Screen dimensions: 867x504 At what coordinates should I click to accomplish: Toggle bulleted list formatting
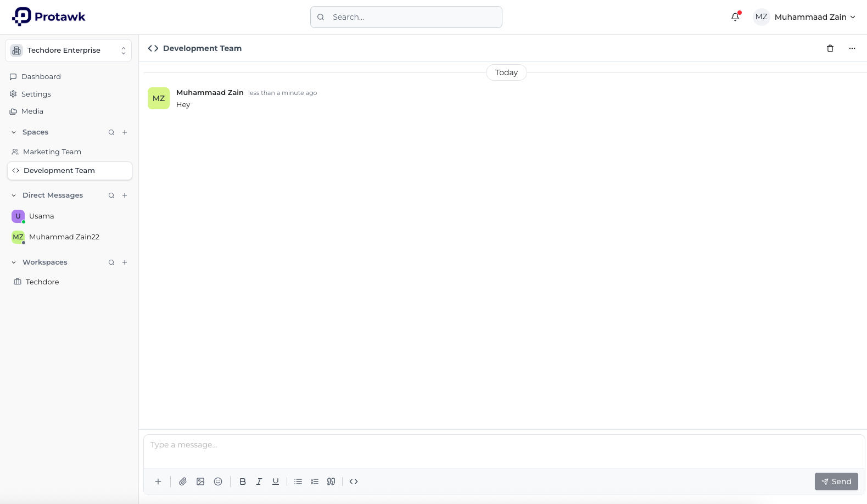[x=298, y=481]
